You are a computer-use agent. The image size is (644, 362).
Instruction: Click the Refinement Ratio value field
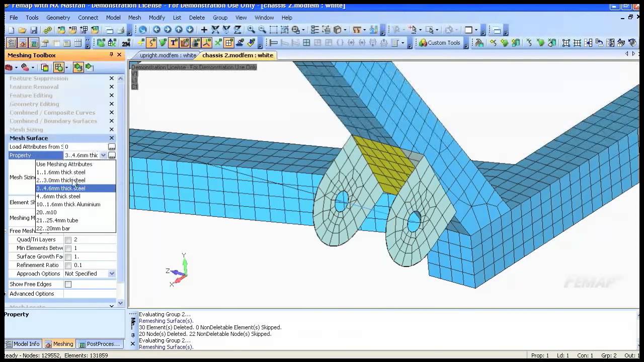tap(94, 265)
